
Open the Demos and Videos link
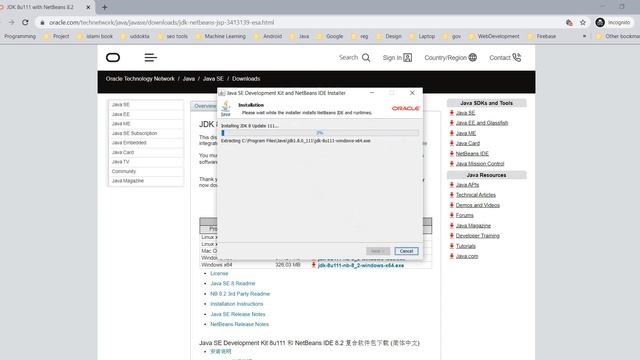[x=478, y=205]
